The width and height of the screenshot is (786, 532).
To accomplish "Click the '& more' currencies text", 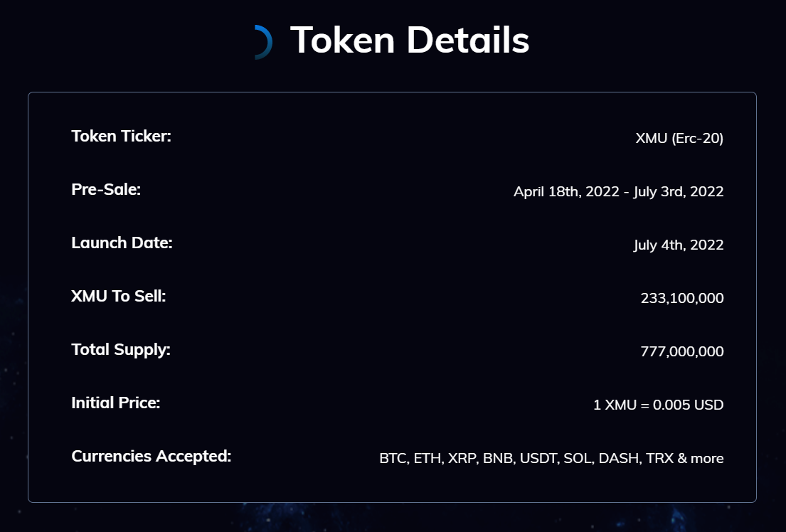I will tap(700, 458).
